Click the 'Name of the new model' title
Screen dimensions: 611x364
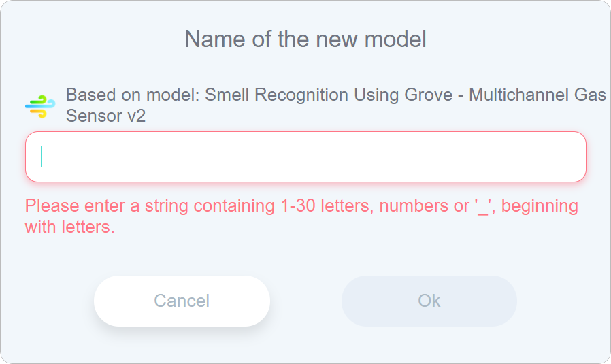tap(305, 39)
